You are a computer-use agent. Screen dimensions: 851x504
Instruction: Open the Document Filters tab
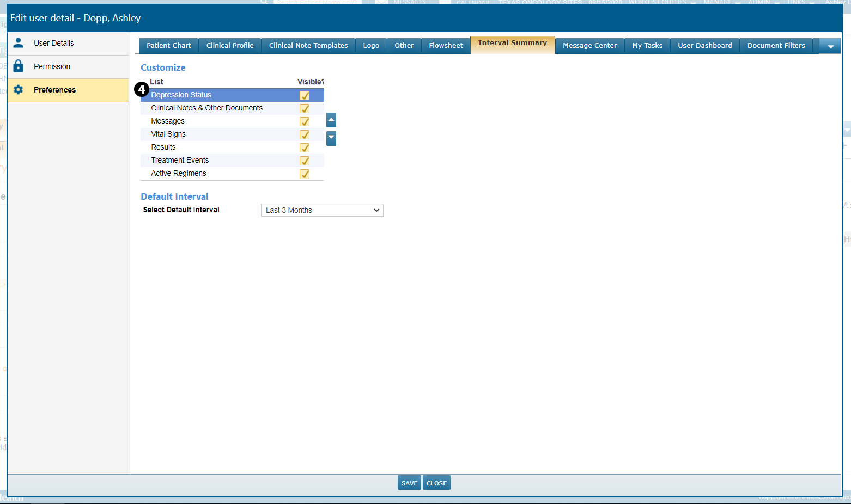pos(776,46)
